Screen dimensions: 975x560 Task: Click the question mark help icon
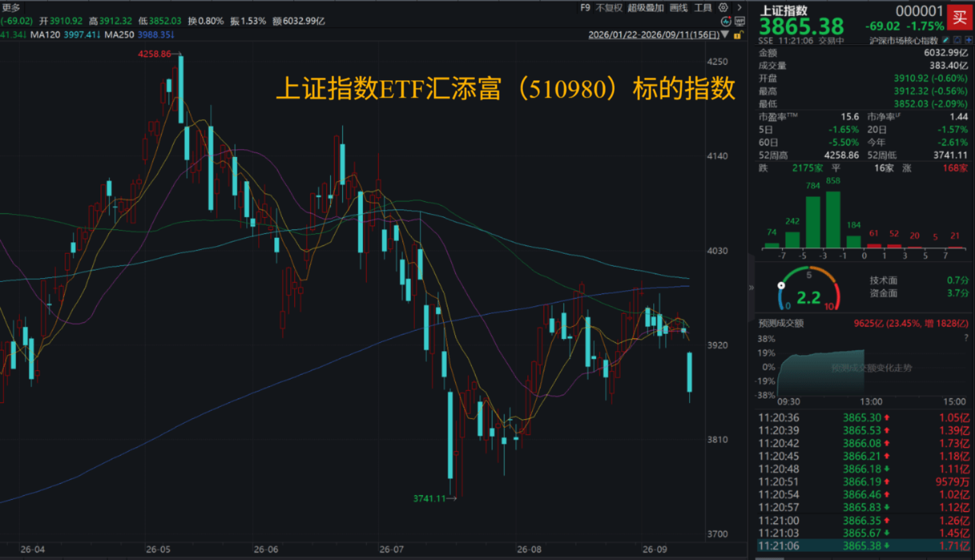(x=966, y=338)
